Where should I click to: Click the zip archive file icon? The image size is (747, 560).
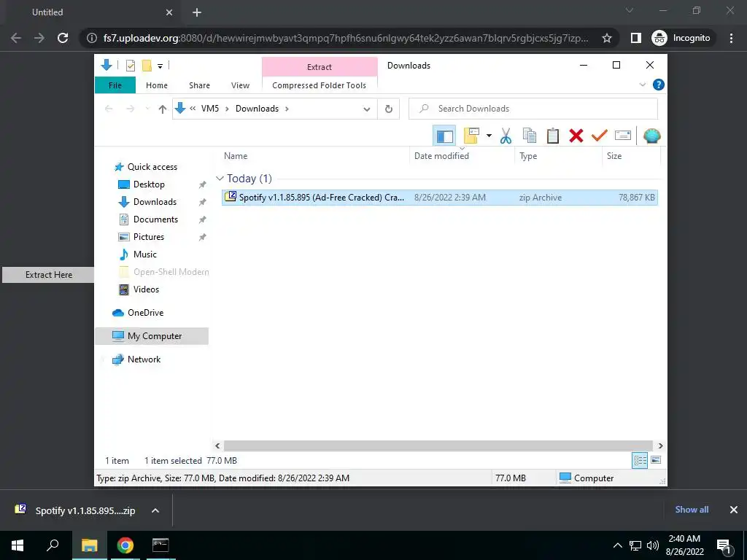tap(231, 196)
